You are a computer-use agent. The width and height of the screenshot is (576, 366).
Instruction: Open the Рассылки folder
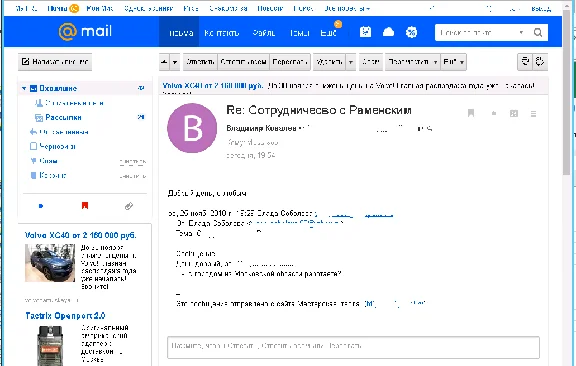click(63, 117)
